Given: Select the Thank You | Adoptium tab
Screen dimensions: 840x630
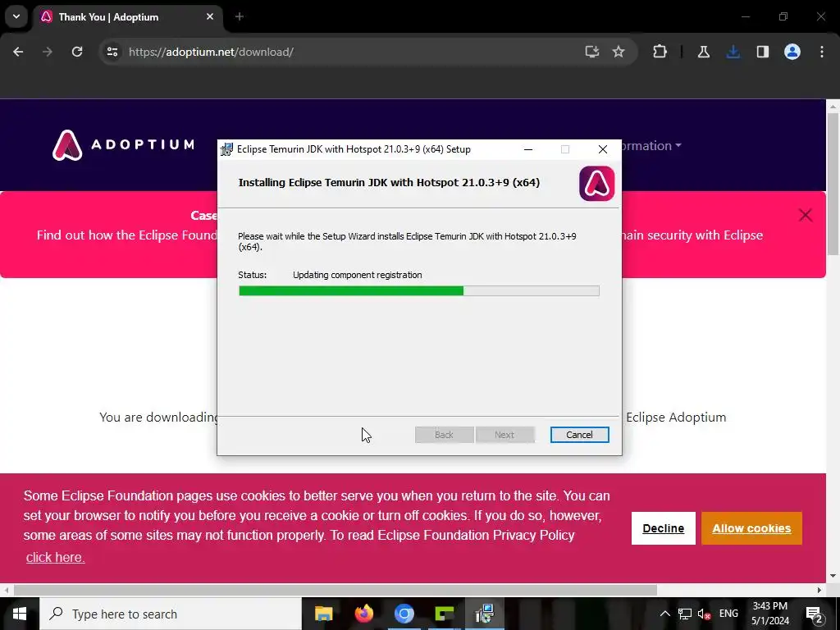Looking at the screenshot, I should (x=127, y=17).
